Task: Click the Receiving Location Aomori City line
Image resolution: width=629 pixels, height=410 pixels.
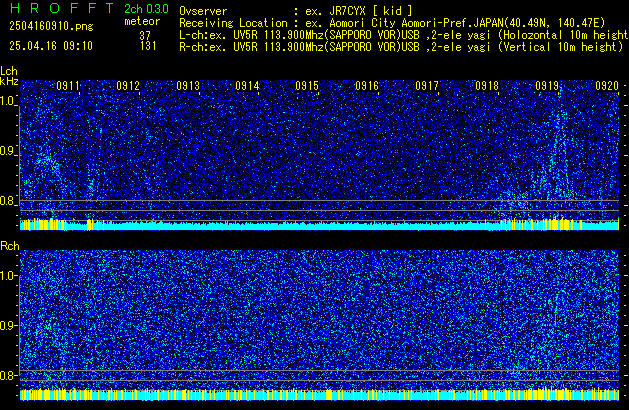Action: [x=392, y=23]
